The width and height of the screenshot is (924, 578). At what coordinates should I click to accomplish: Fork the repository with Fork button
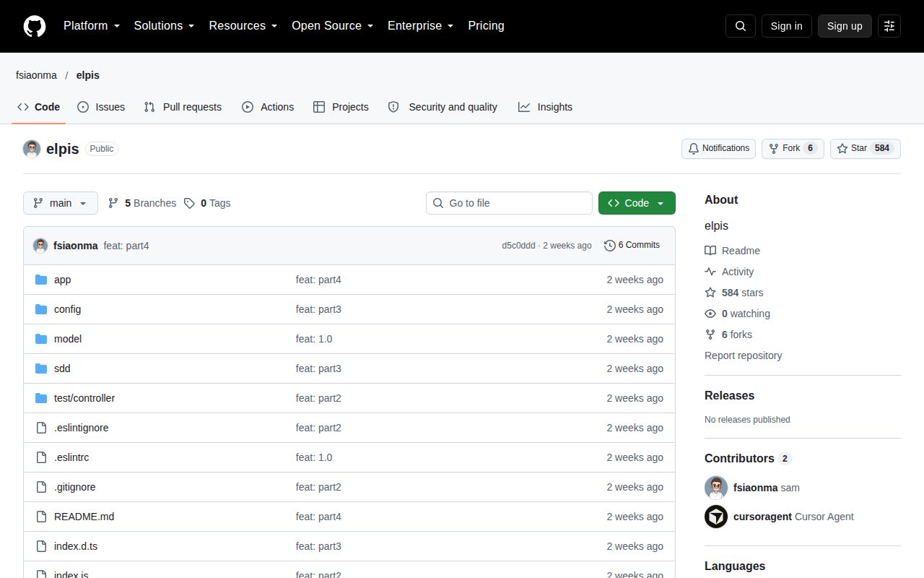(793, 149)
